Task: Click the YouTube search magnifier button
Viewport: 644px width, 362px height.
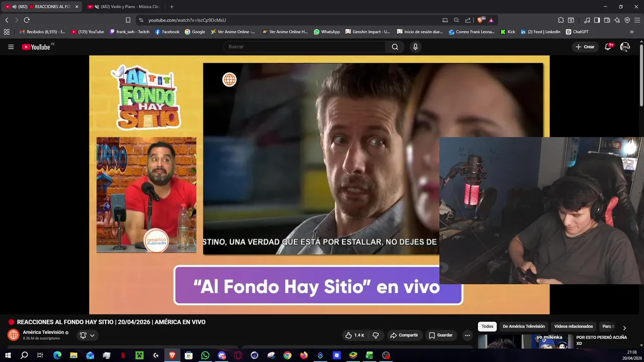Action: [x=395, y=47]
